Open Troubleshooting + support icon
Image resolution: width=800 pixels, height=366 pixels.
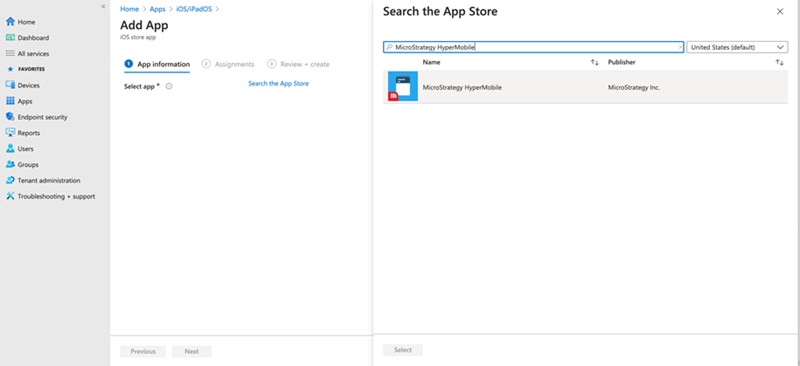10,196
